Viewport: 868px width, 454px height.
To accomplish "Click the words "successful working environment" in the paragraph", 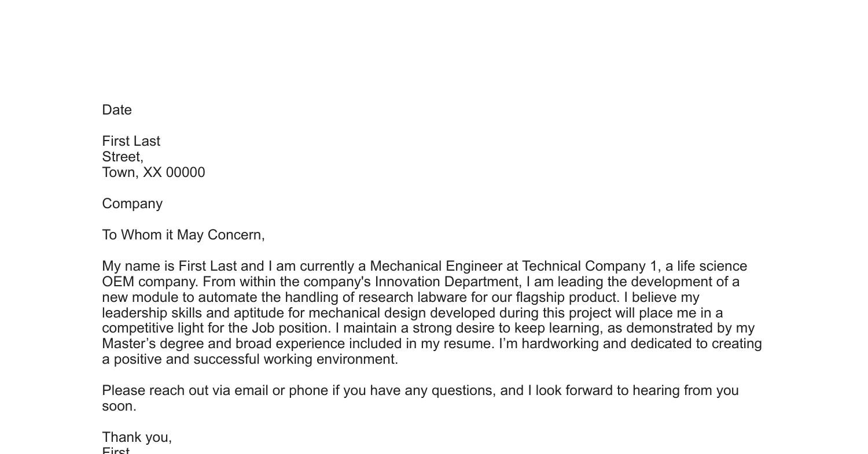I will [x=296, y=360].
